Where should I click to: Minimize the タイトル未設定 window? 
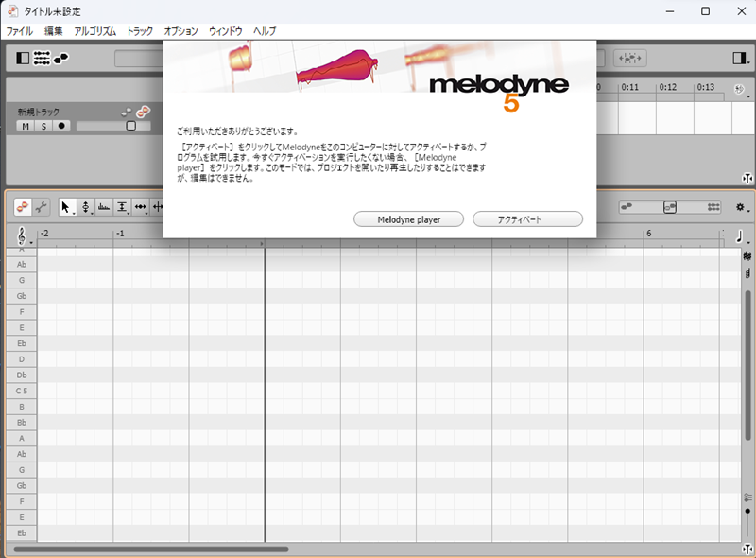(x=670, y=11)
